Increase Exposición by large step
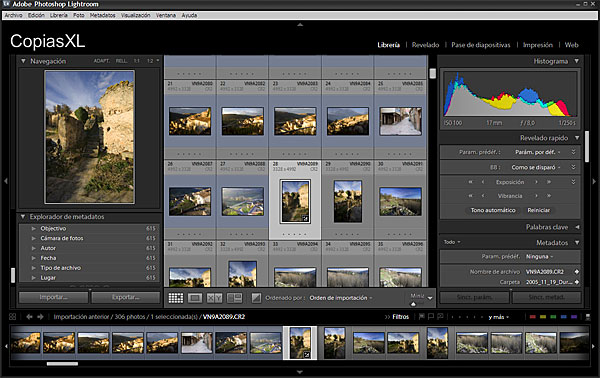This screenshot has height=378, width=600. [549, 182]
